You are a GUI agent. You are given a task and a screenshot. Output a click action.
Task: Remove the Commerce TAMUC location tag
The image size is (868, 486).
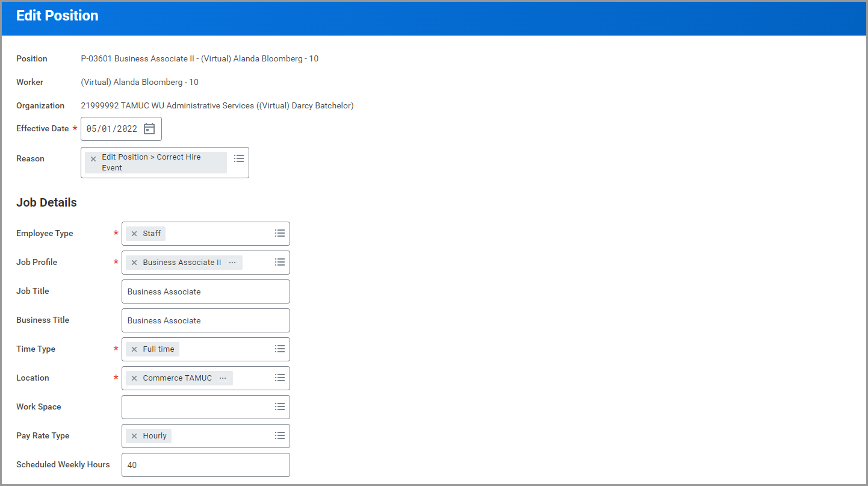tap(134, 378)
